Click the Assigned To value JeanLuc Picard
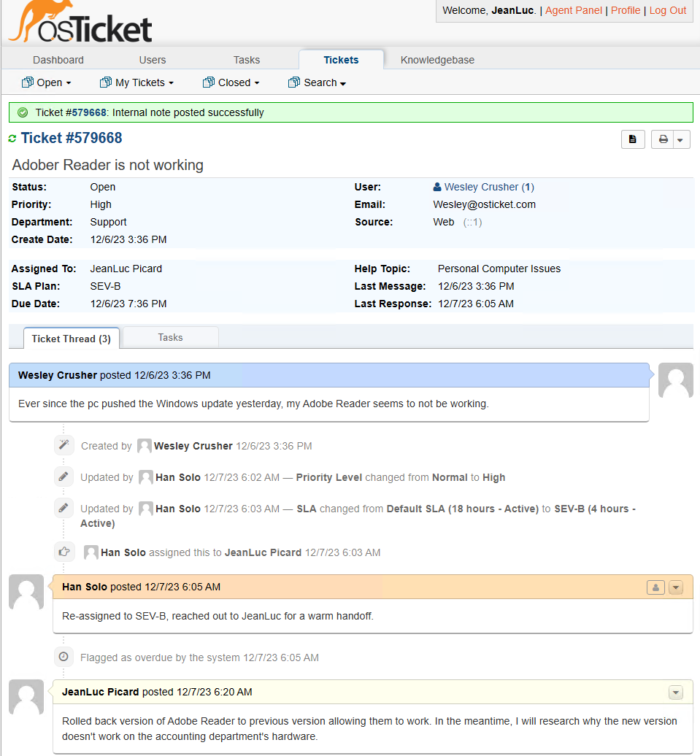Image resolution: width=700 pixels, height=756 pixels. (126, 269)
